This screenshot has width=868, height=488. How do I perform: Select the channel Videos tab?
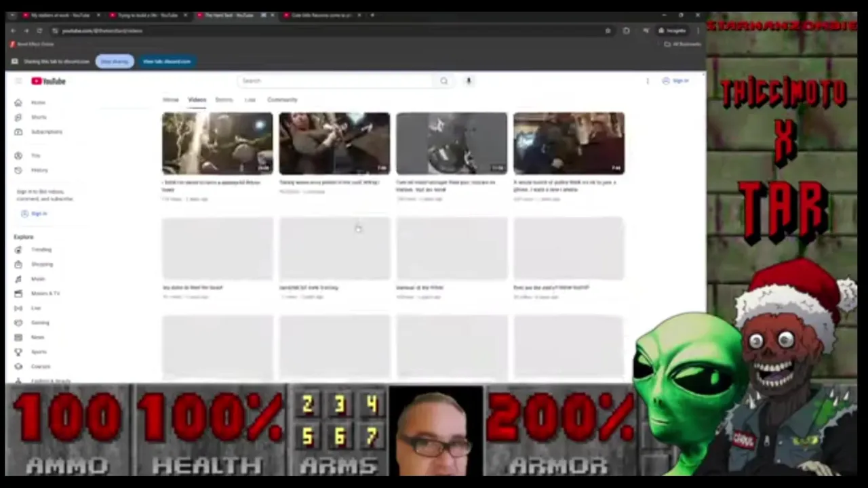(197, 100)
